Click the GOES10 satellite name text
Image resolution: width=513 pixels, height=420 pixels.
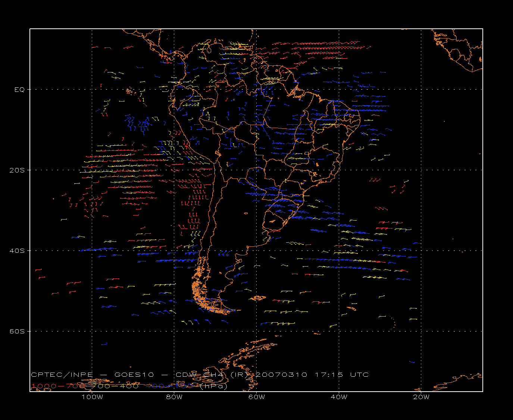[x=134, y=375]
